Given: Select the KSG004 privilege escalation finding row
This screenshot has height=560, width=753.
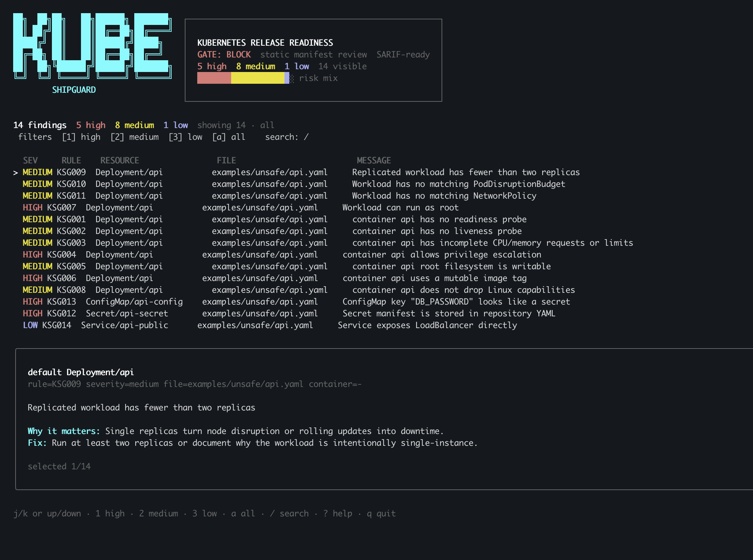Looking at the screenshot, I should pos(282,255).
